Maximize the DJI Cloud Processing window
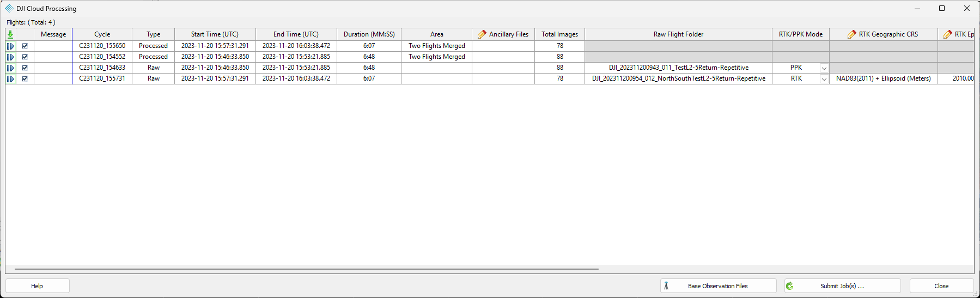 click(x=942, y=8)
